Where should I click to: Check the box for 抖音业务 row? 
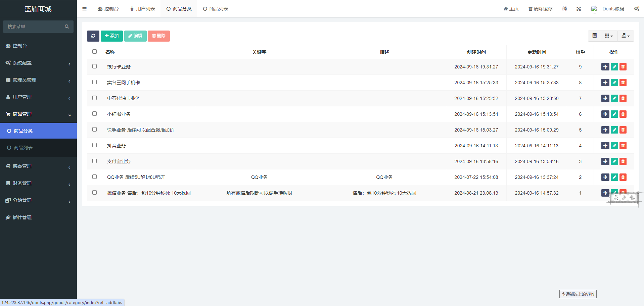pyautogui.click(x=94, y=145)
